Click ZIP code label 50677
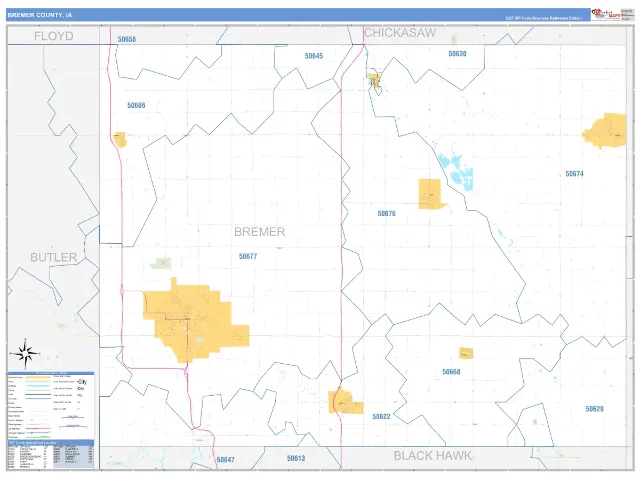 tap(248, 256)
